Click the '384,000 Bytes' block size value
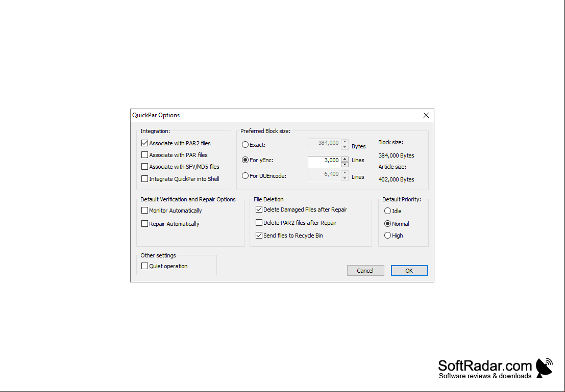This screenshot has width=565, height=392. coord(396,155)
